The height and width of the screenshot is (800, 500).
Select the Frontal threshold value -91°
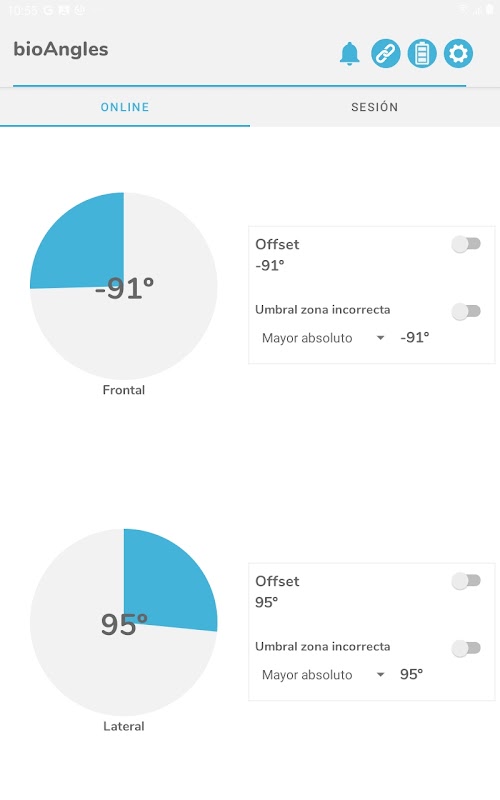[x=415, y=337]
